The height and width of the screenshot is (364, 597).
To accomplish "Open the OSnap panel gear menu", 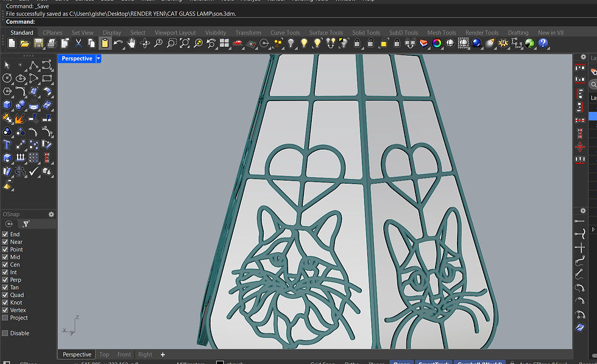I will (51, 214).
